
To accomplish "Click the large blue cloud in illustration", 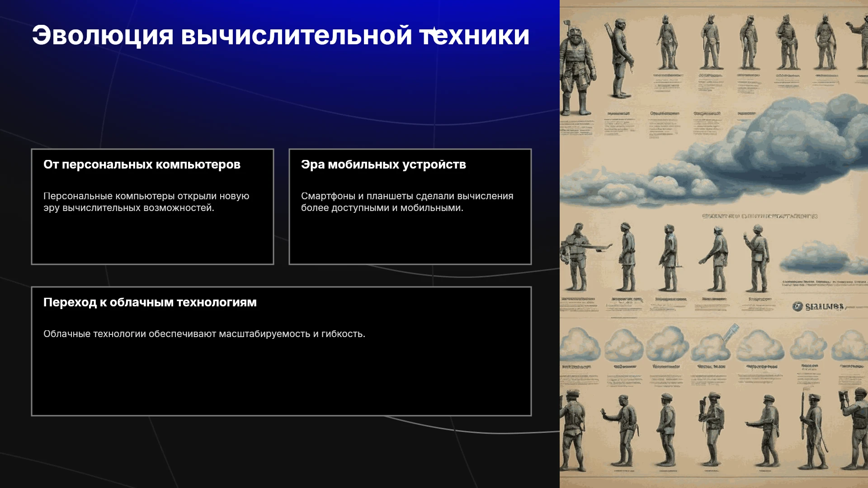I will (x=741, y=154).
